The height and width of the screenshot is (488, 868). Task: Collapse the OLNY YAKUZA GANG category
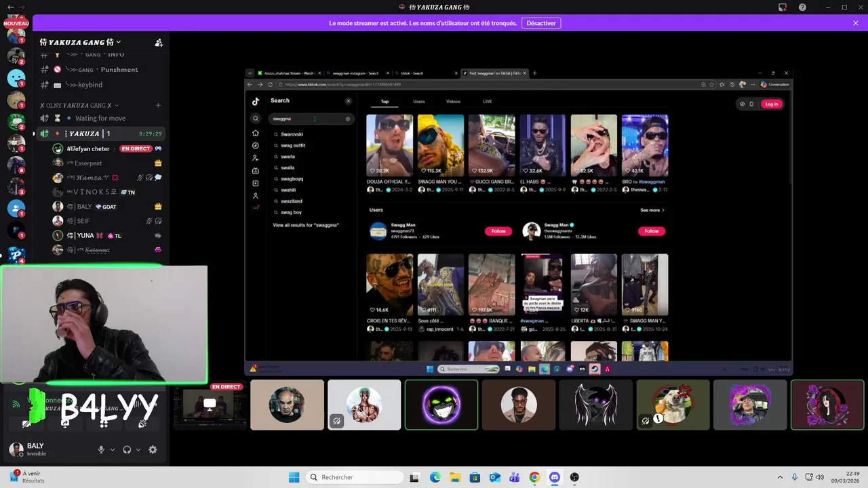tap(79, 105)
